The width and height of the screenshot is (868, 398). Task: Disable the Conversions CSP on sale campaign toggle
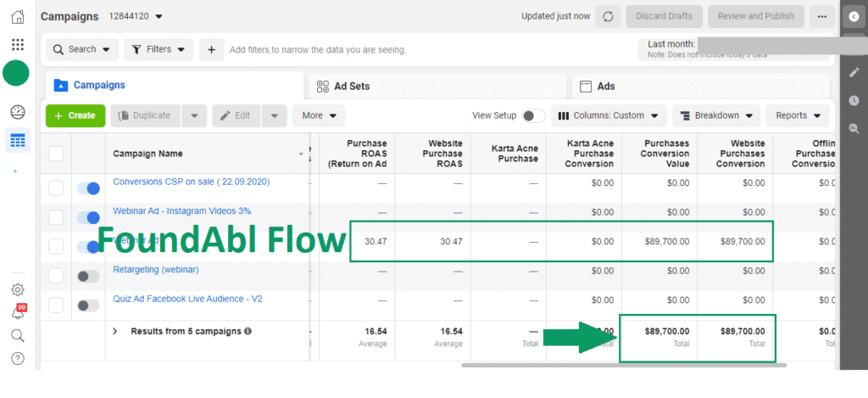[x=87, y=188]
